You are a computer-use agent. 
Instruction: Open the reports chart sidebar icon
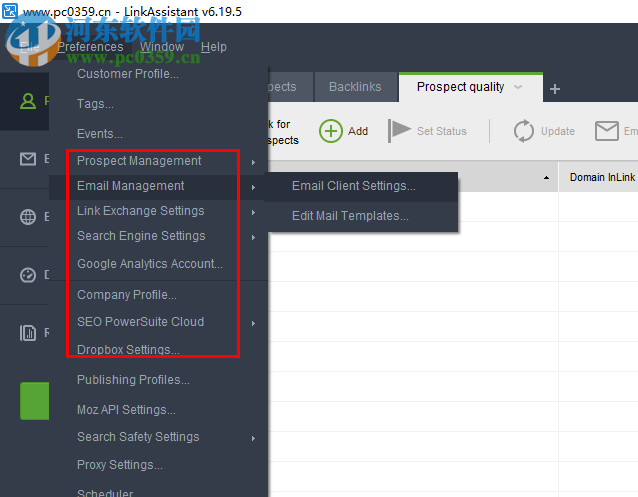pos(28,333)
